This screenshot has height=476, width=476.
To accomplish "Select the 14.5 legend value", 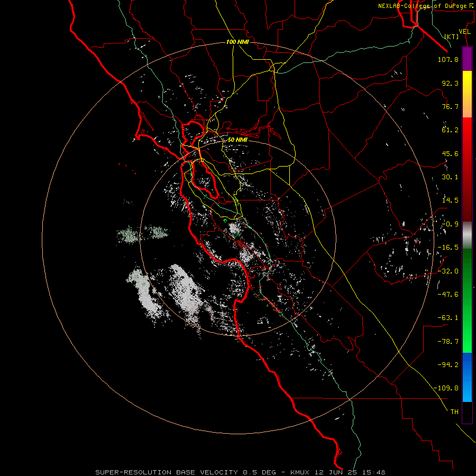I will click(450, 200).
